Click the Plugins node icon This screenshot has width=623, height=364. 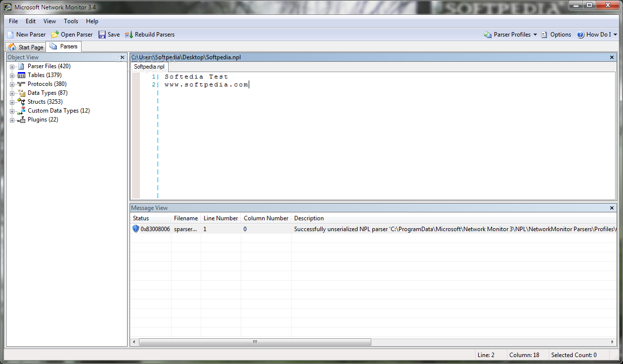coord(21,120)
